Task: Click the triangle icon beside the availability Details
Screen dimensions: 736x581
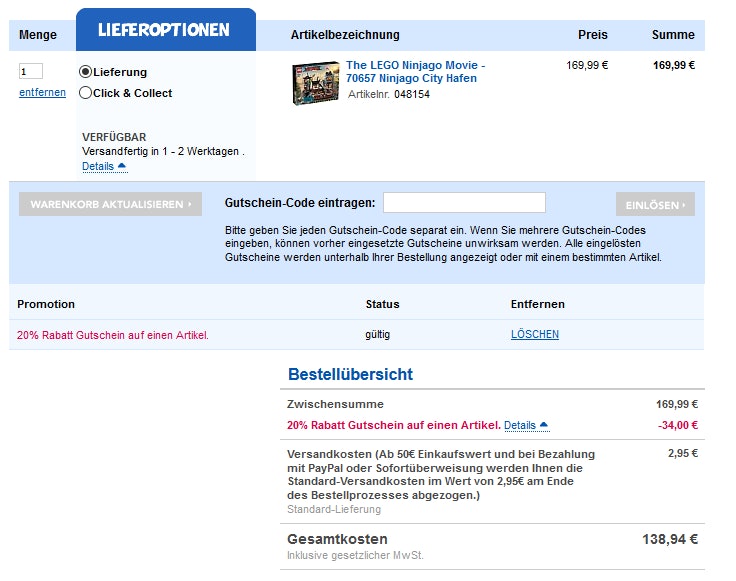Action: tap(122, 166)
